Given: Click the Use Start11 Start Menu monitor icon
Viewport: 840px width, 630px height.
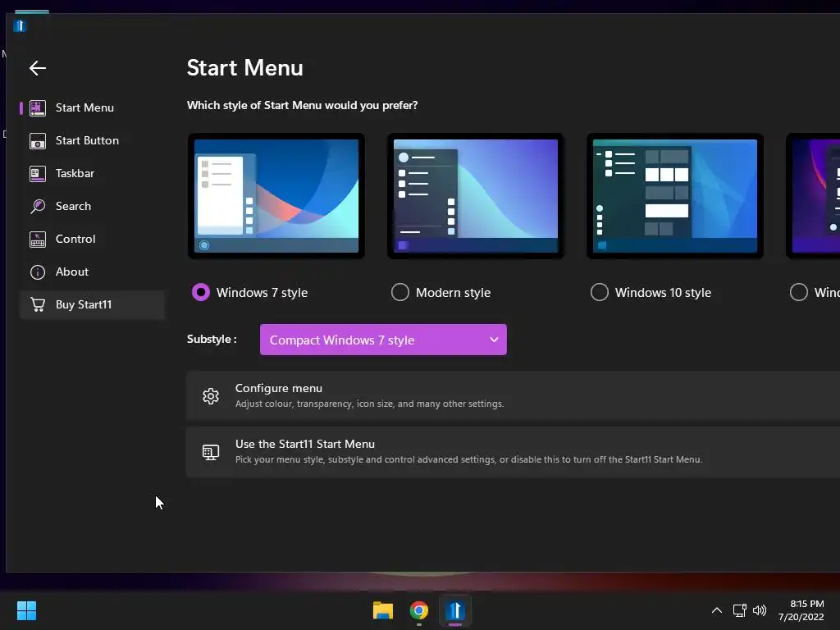Looking at the screenshot, I should [x=211, y=452].
